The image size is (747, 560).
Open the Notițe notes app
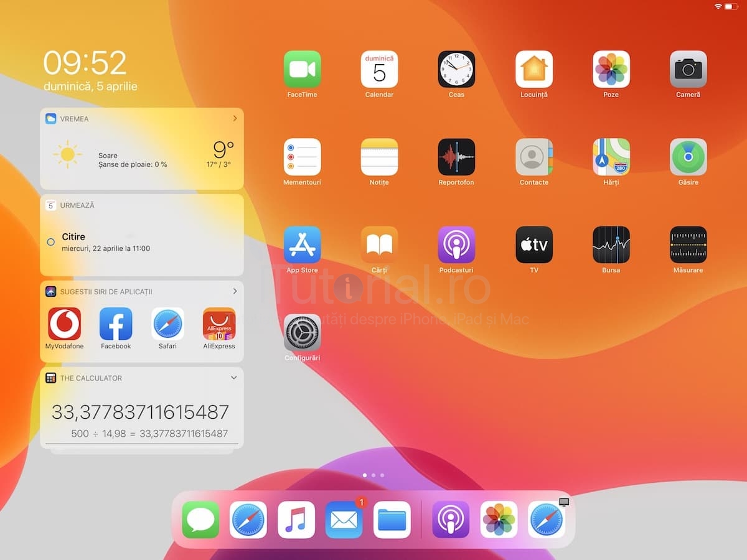(379, 157)
